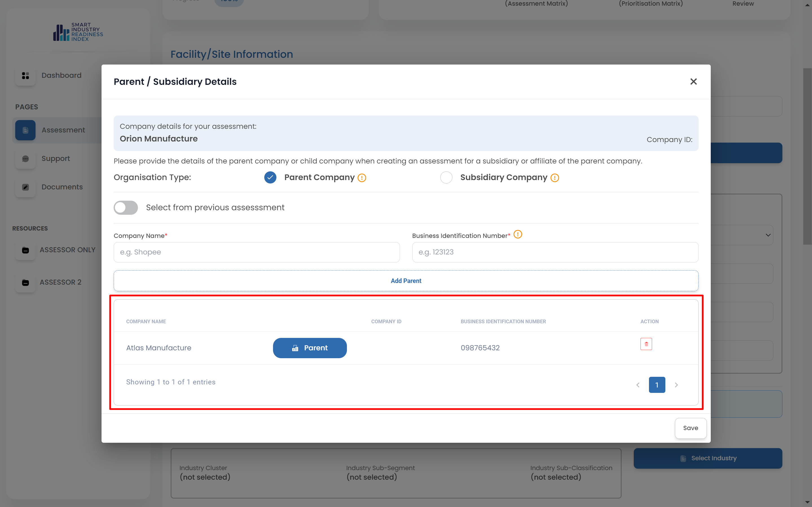812x507 pixels.
Task: Toggle Select from previous assessment switch
Action: click(x=126, y=207)
